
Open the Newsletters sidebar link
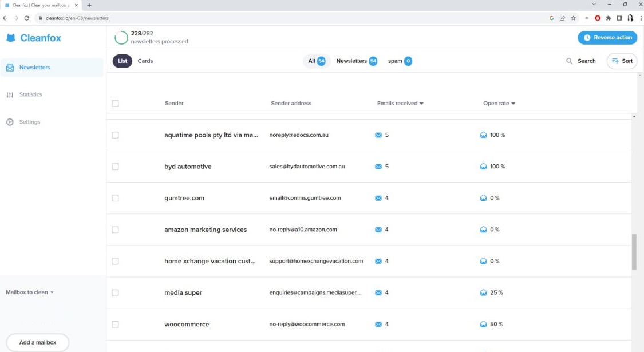52,68
